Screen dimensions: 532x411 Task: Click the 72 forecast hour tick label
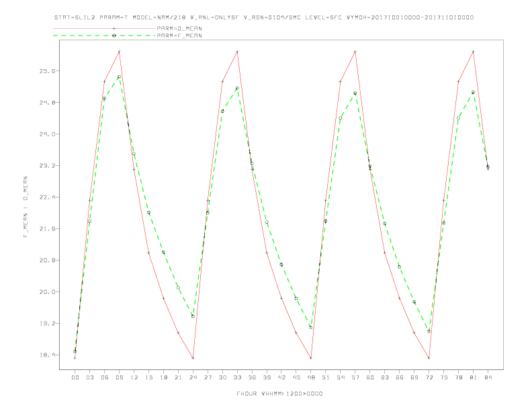(429, 377)
